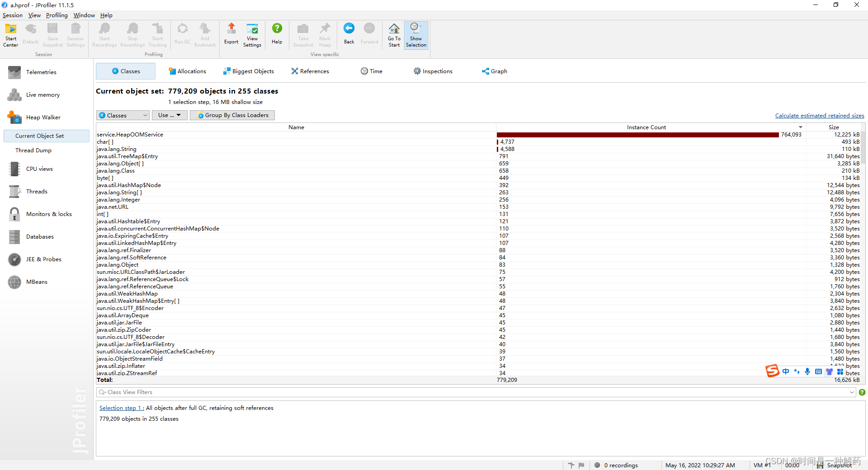
Task: Click the Selection step 1 link
Action: coord(122,408)
